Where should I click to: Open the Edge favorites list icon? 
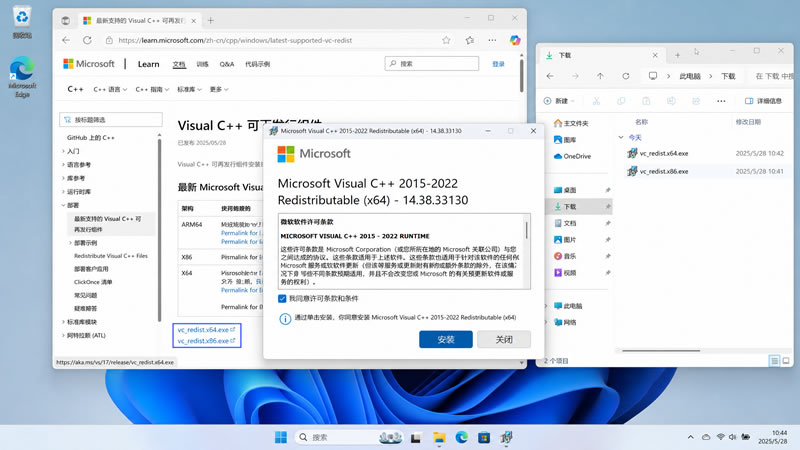[469, 40]
